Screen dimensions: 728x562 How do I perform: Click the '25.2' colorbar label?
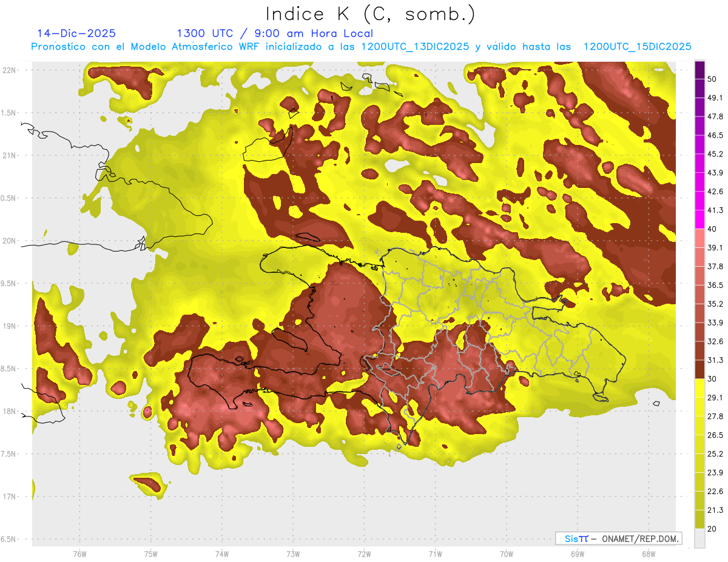pyautogui.click(x=715, y=454)
